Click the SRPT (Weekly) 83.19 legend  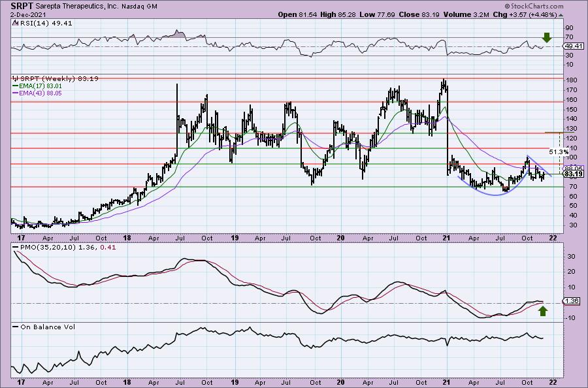(59, 79)
